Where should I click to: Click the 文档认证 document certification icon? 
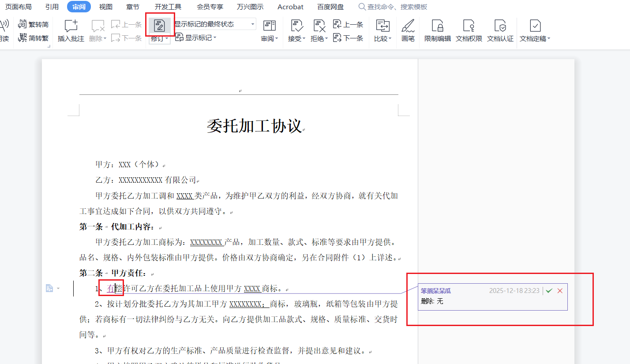click(x=500, y=26)
